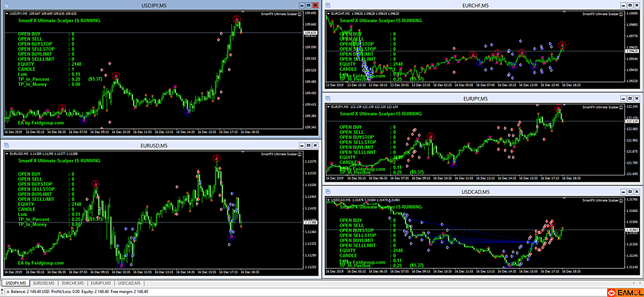
Task: Click the USDCAD,M5 window title bar text
Action: 476,192
